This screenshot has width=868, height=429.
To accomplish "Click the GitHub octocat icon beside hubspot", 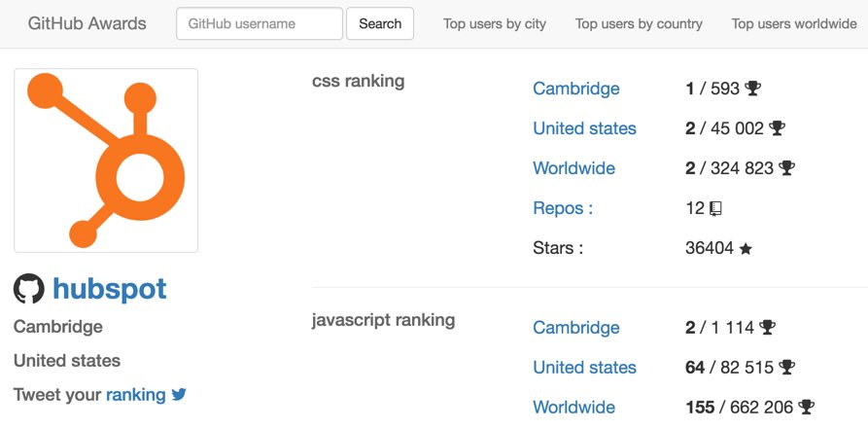I will click(29, 289).
